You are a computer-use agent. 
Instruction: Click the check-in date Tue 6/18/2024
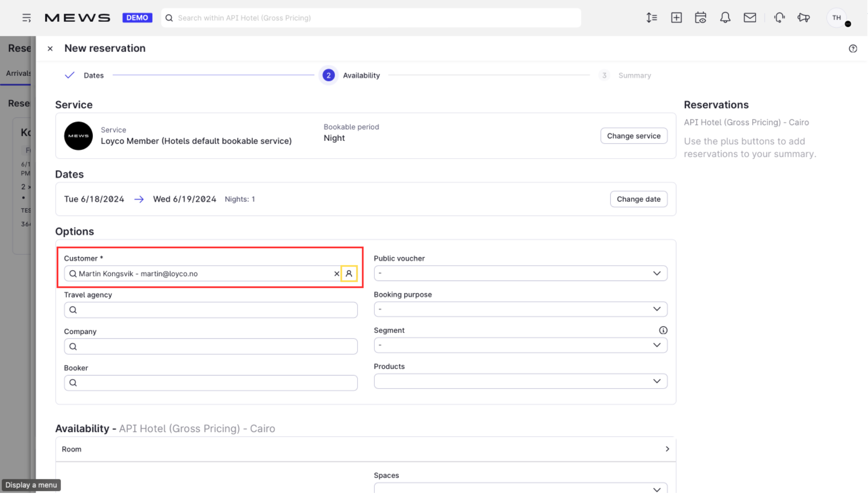94,199
